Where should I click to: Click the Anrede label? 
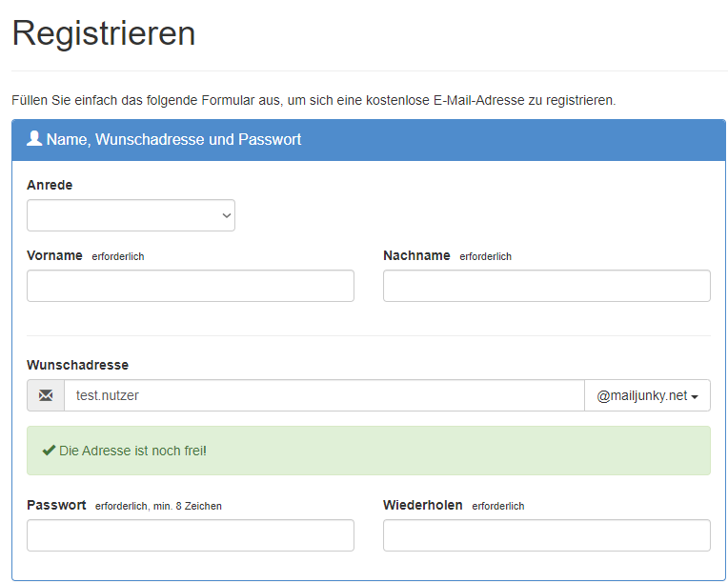(x=50, y=185)
